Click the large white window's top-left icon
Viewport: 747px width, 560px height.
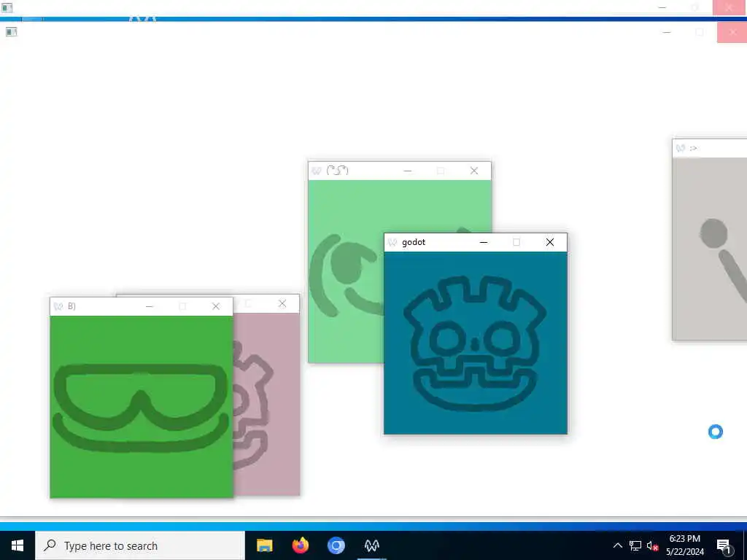click(x=11, y=32)
